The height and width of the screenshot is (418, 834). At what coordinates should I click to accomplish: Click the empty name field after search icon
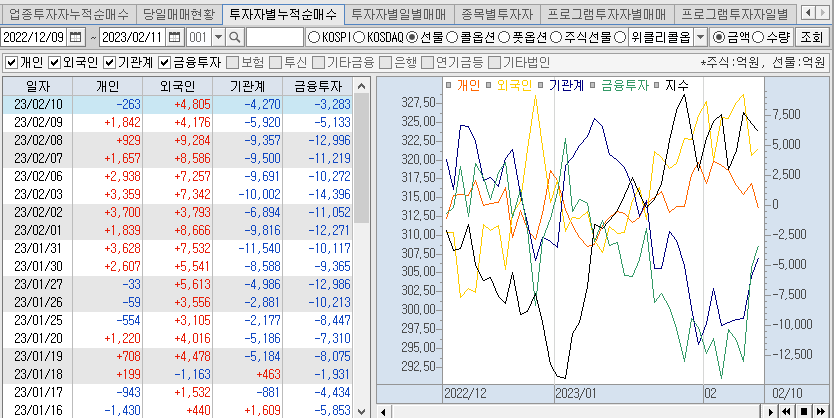pyautogui.click(x=274, y=37)
